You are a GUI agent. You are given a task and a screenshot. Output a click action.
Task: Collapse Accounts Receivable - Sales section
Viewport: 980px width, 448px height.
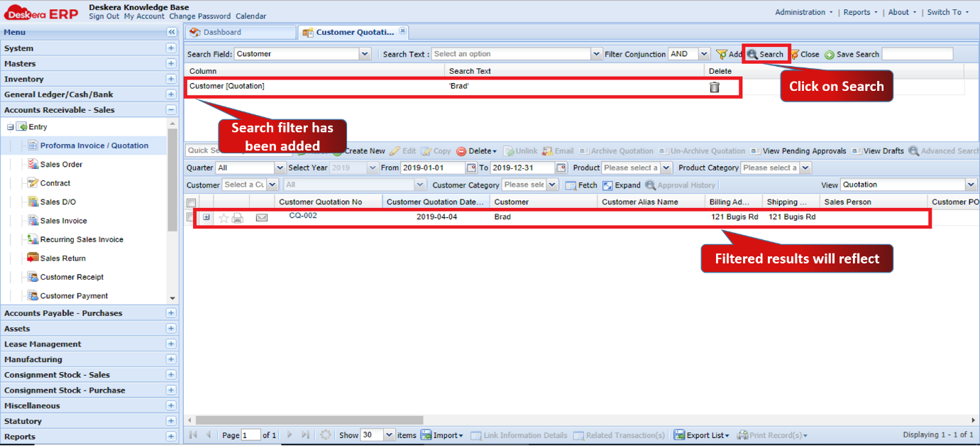(x=171, y=110)
